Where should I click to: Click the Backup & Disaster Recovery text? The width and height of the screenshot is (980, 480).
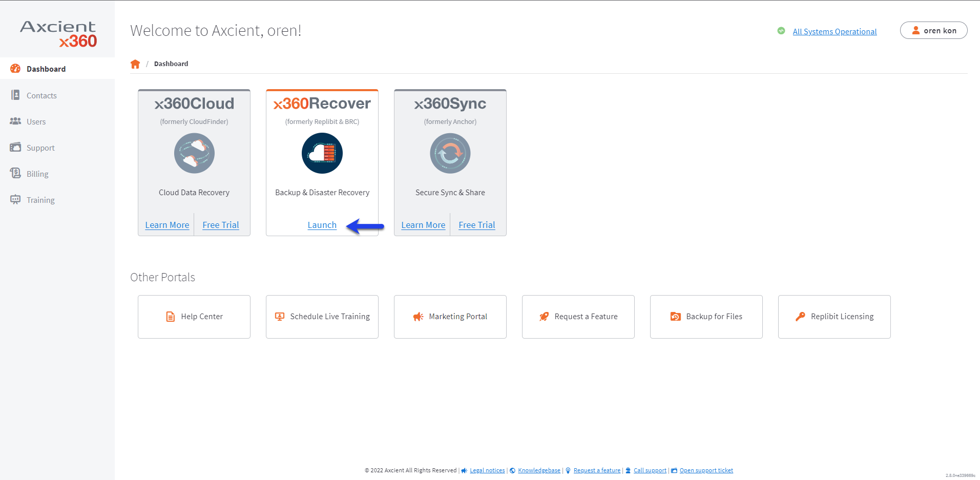click(322, 193)
